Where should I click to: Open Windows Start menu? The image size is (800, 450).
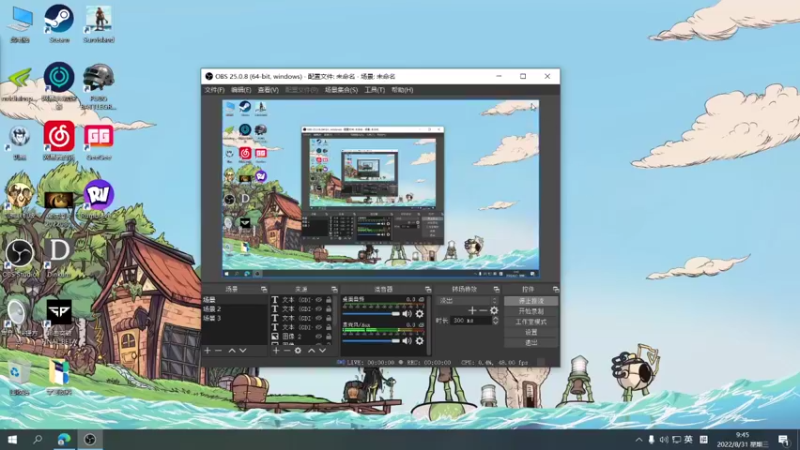point(12,440)
